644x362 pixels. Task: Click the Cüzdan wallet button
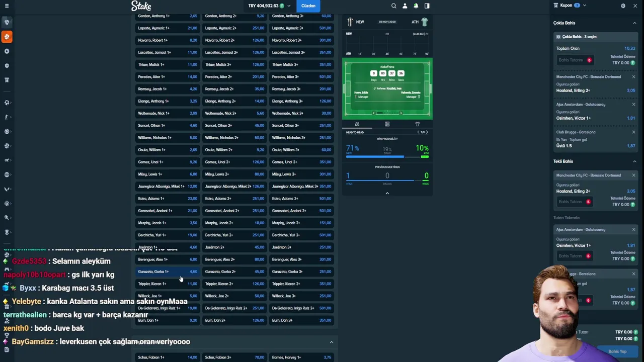[308, 6]
